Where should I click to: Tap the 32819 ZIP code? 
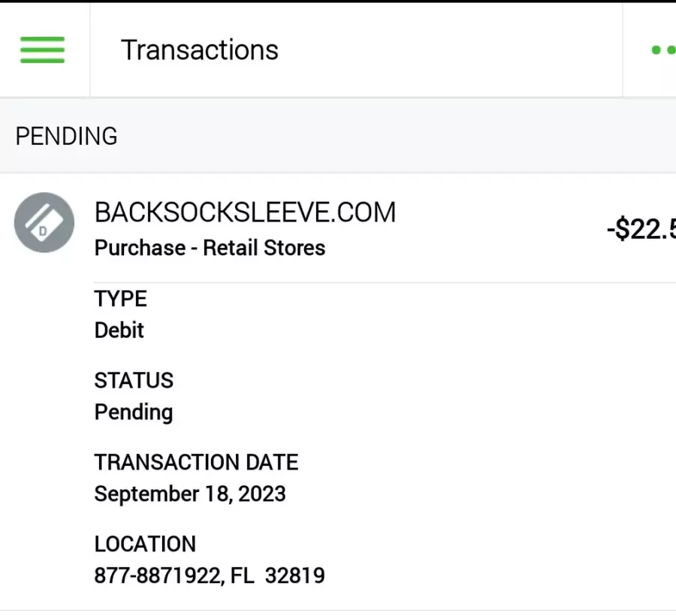[x=295, y=575]
